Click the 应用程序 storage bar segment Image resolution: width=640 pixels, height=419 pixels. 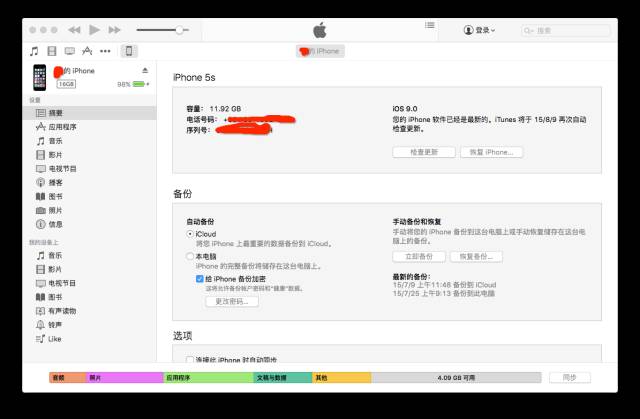click(x=209, y=378)
